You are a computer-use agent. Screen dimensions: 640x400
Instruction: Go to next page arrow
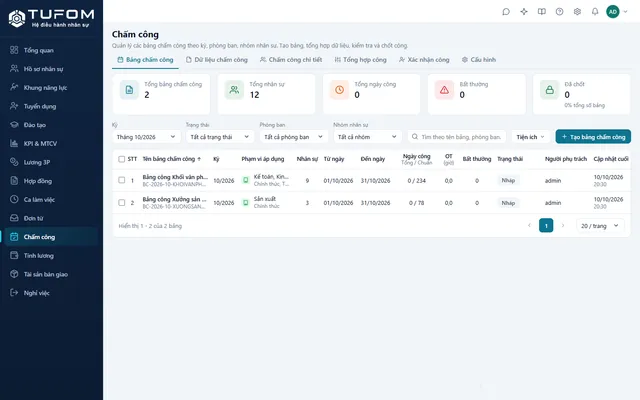[x=563, y=226]
